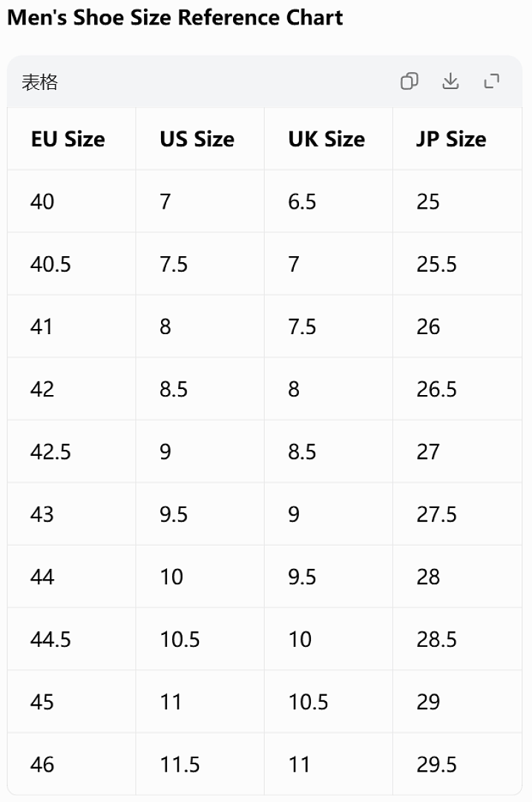This screenshot has width=532, height=802.
Task: Click the download table icon
Action: (450, 82)
